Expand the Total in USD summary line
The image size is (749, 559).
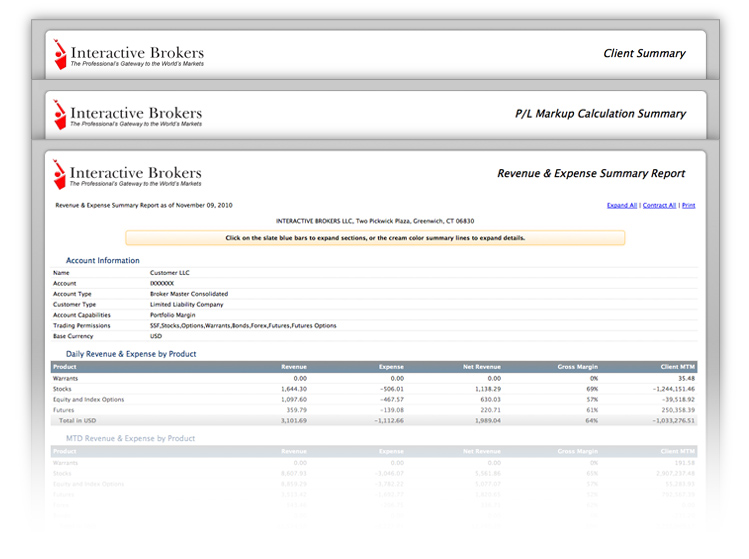pos(374,420)
